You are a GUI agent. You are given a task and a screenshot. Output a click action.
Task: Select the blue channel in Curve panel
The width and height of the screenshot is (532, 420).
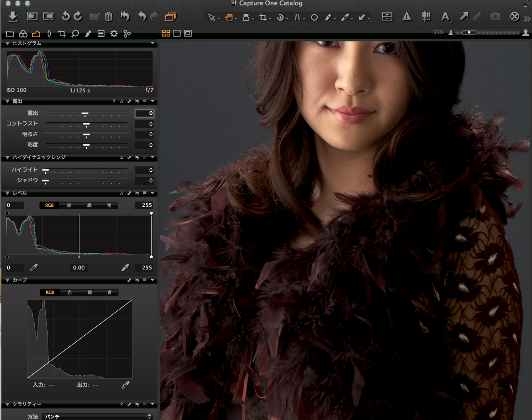tap(109, 293)
